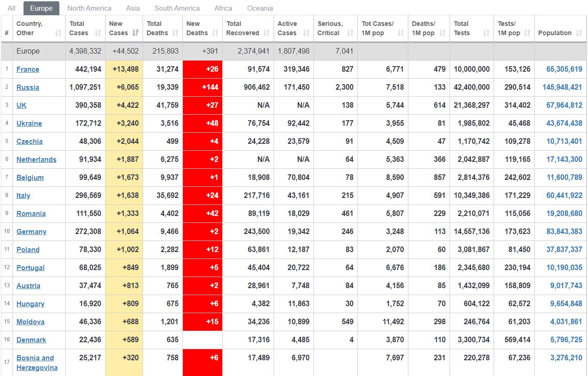
Task: Click the Active Cases sort arrows
Action: [306, 33]
